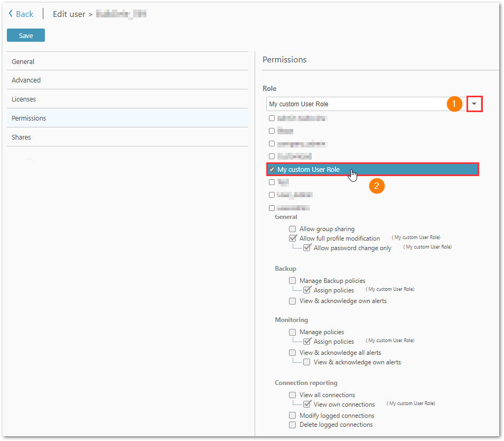
Task: Click the 'Backup' group label
Action: 285,269
